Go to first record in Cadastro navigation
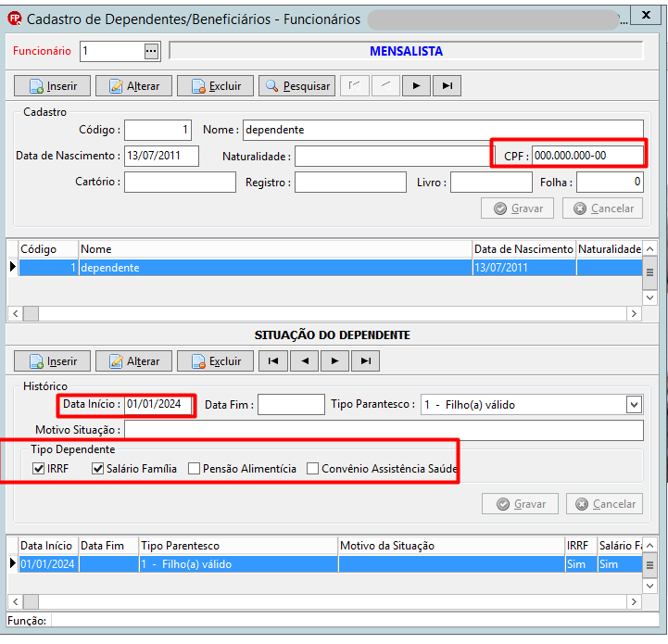The image size is (668, 644). (x=355, y=85)
